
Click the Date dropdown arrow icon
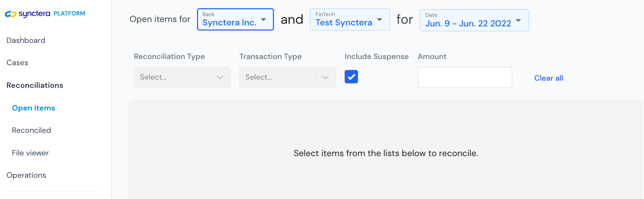[x=518, y=21]
